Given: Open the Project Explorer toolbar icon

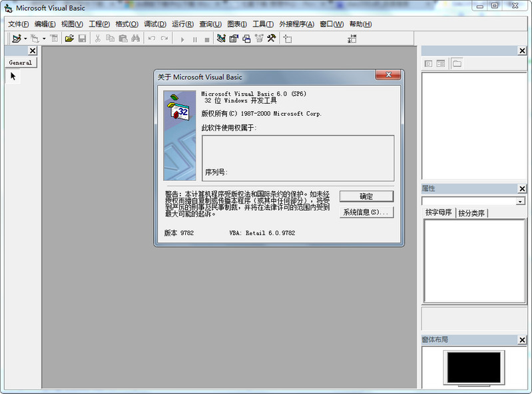Looking at the screenshot, I should [x=221, y=39].
